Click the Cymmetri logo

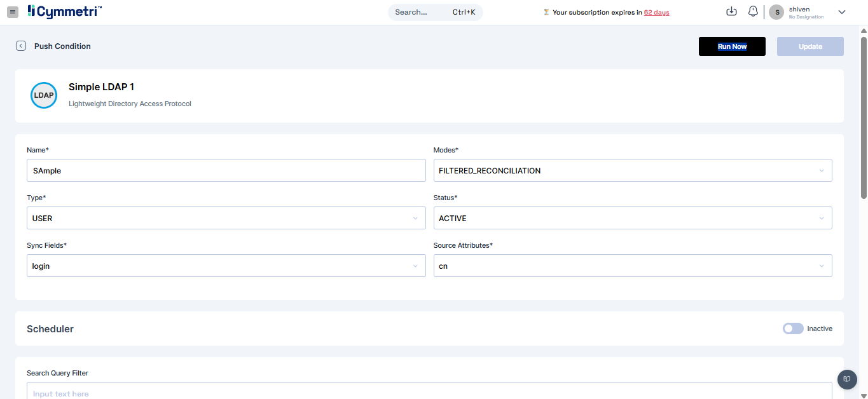click(x=64, y=11)
